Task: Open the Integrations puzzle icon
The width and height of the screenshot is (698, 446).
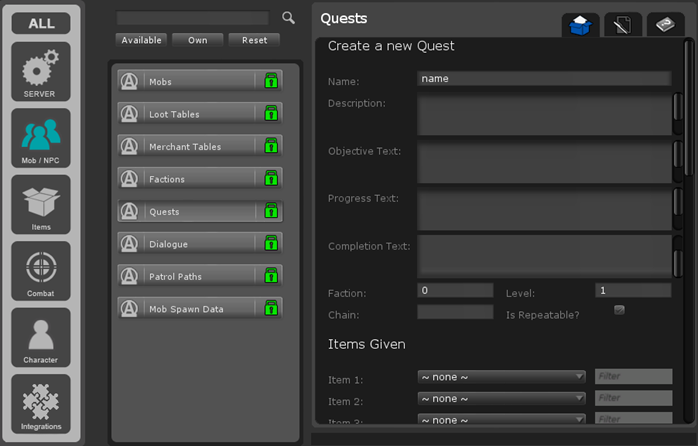Action: coord(41,404)
